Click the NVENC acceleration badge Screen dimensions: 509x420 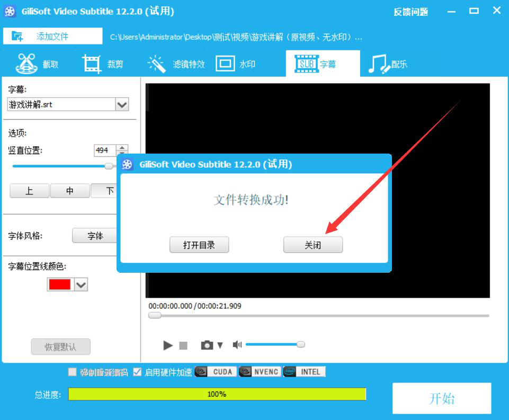[x=260, y=372]
